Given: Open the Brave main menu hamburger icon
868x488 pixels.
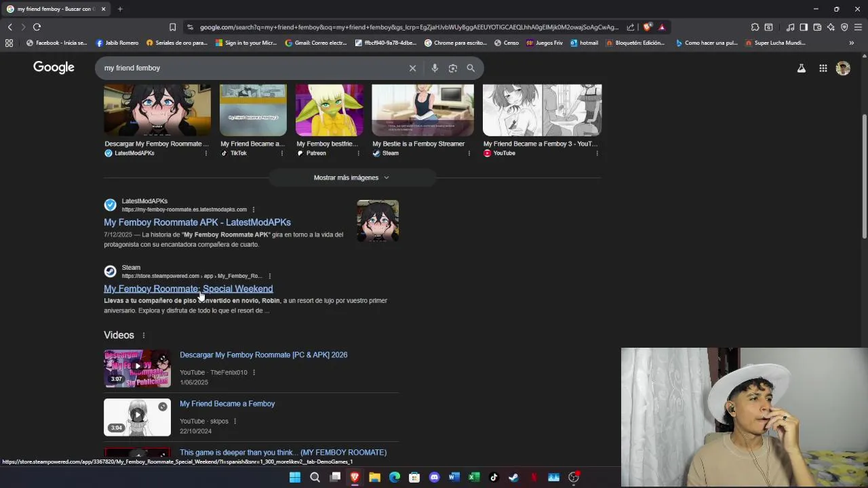Looking at the screenshot, I should (x=858, y=27).
